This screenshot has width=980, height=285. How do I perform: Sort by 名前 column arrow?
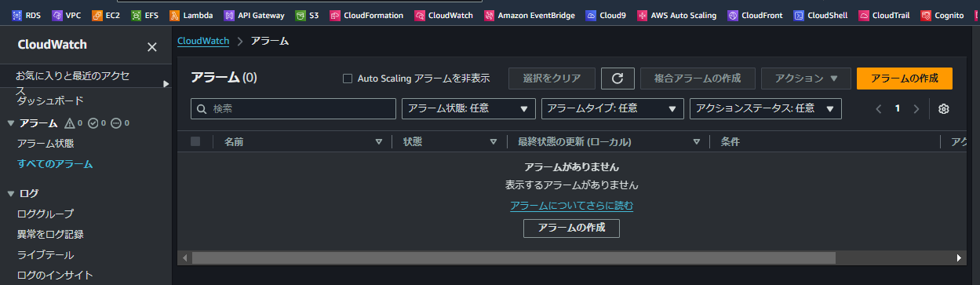[x=379, y=142]
